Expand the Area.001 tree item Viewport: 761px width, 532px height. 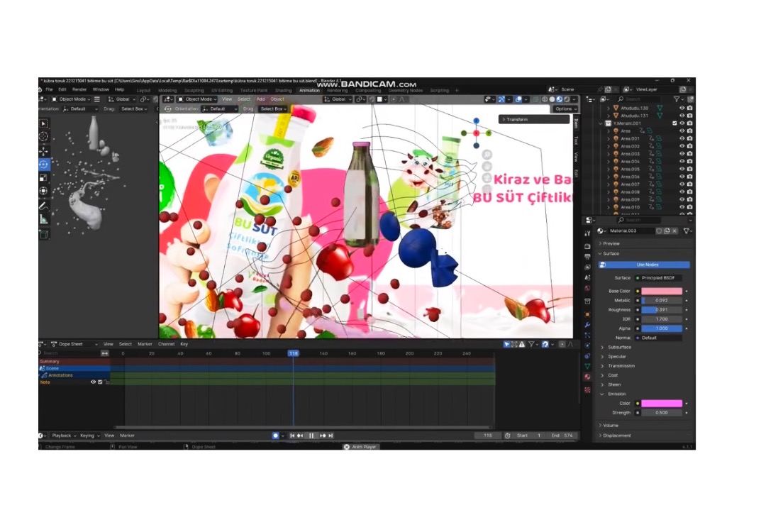[x=609, y=139]
